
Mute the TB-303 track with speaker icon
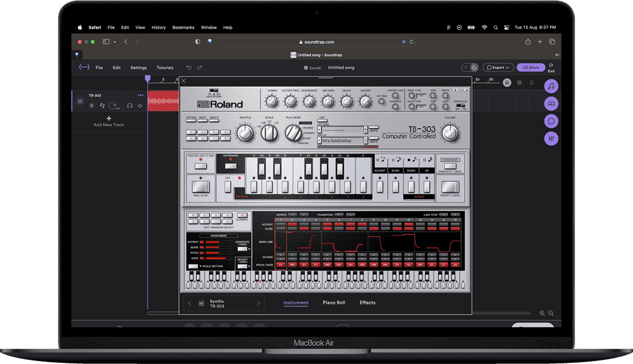[x=140, y=106]
